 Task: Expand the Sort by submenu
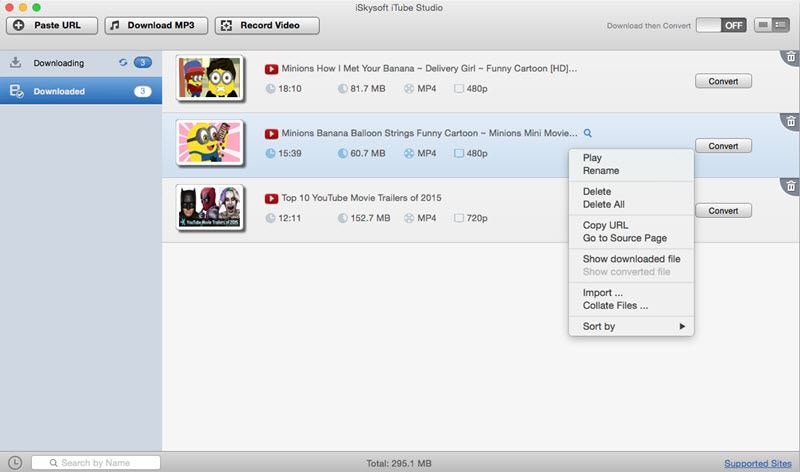[631, 326]
